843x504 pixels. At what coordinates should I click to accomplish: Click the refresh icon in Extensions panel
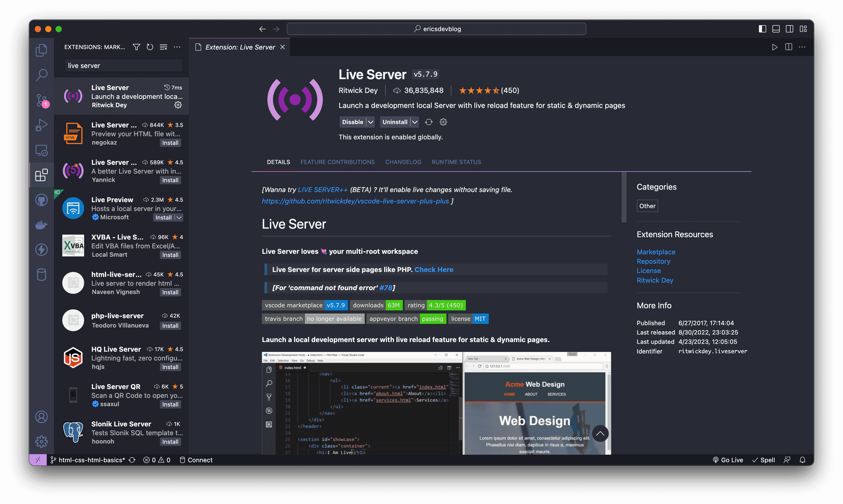[x=150, y=47]
